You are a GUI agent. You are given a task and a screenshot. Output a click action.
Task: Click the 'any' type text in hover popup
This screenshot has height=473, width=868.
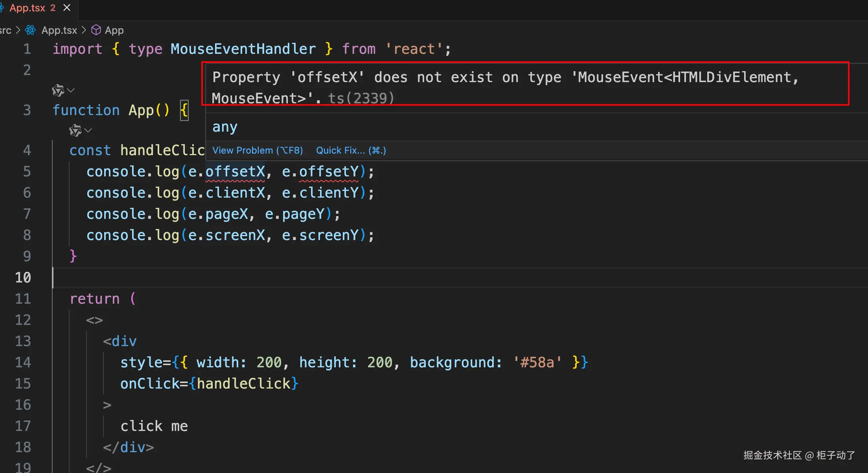coord(225,127)
